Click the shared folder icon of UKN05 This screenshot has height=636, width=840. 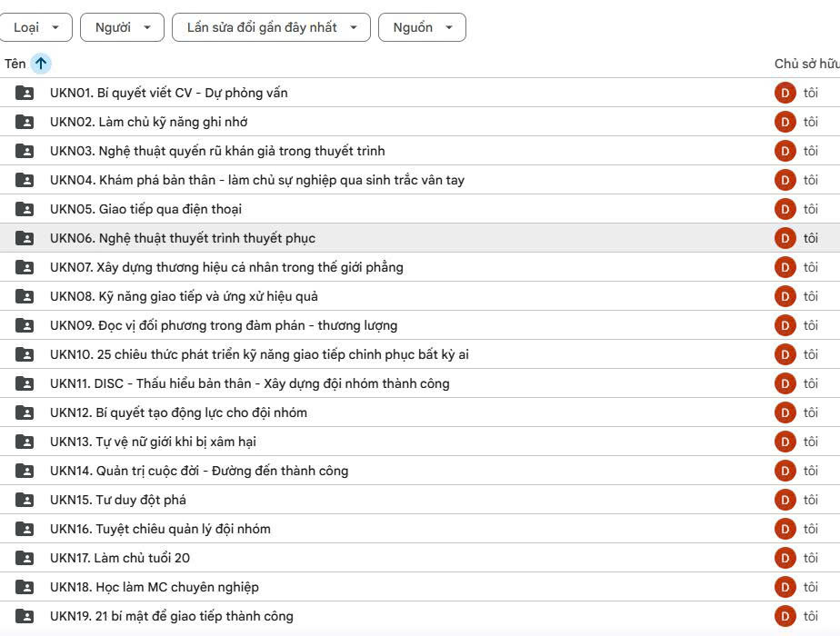(25, 209)
